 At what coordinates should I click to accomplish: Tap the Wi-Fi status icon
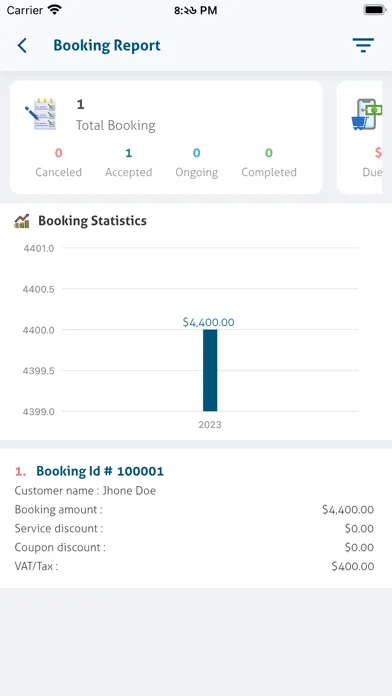point(55,10)
